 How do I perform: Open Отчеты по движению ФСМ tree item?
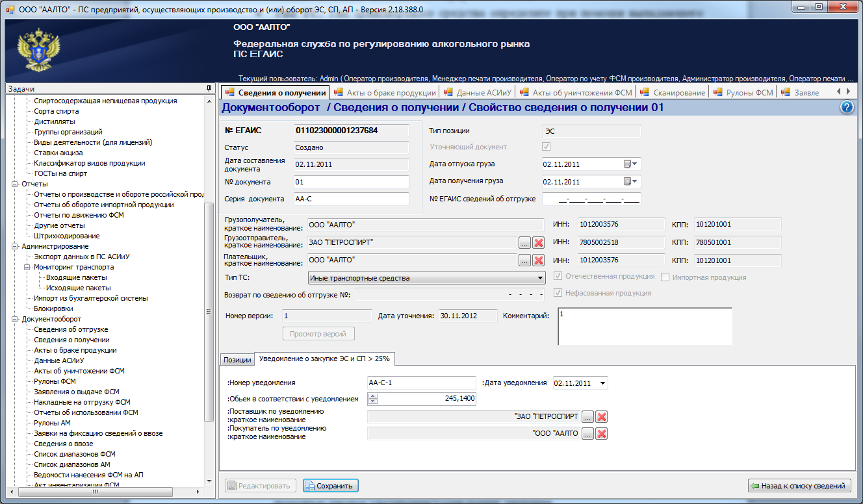(x=79, y=215)
